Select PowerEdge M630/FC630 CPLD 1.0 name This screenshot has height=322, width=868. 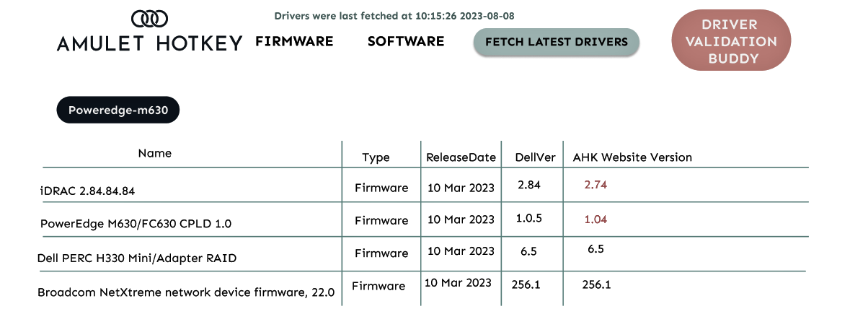[136, 224]
